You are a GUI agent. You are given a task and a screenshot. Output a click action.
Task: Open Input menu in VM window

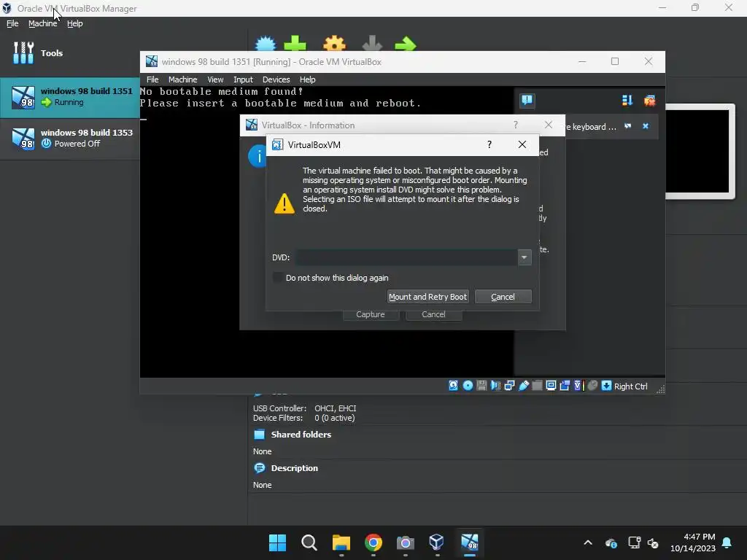coord(243,79)
